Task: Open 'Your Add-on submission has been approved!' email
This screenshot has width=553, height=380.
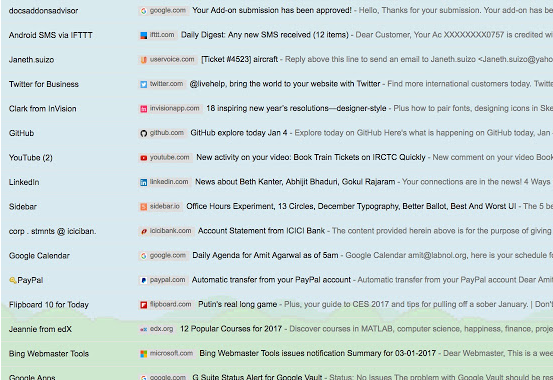Action: [x=272, y=11]
